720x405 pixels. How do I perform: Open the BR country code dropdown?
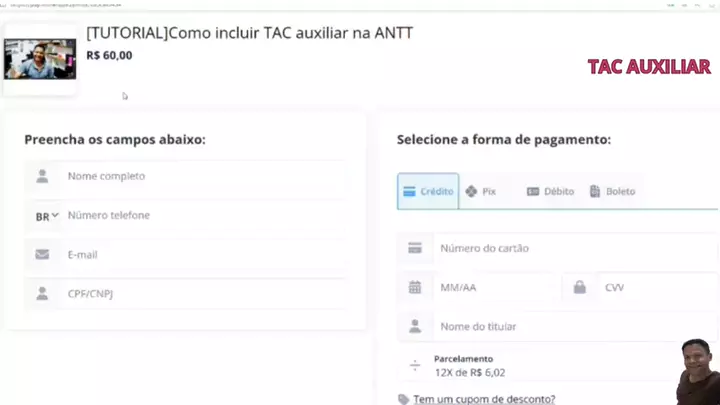pyautogui.click(x=47, y=216)
